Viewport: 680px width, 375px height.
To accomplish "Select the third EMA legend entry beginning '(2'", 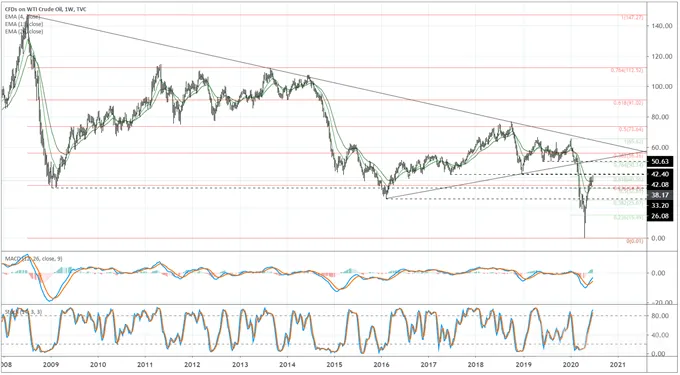I will pyautogui.click(x=23, y=31).
